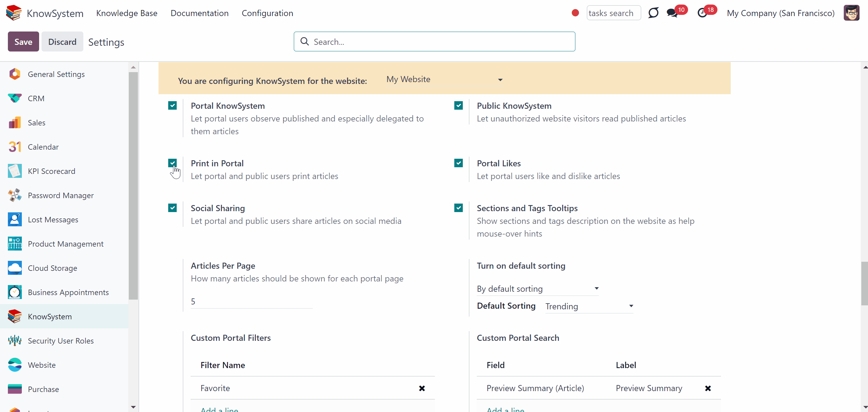Image resolution: width=868 pixels, height=412 pixels.
Task: Open the Default Sorting Trending dropdown
Action: (x=589, y=306)
